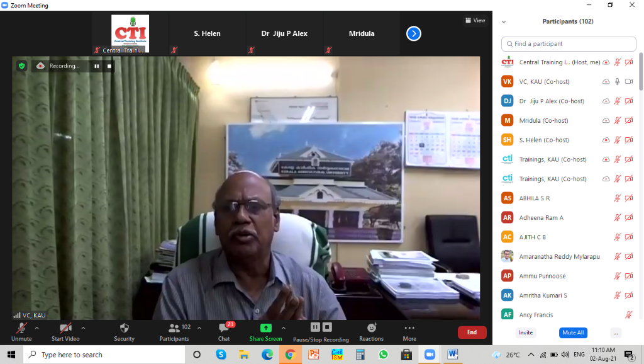Screen dimensions: 644x364
Task: Open the Security shield menu
Action: coord(124,332)
